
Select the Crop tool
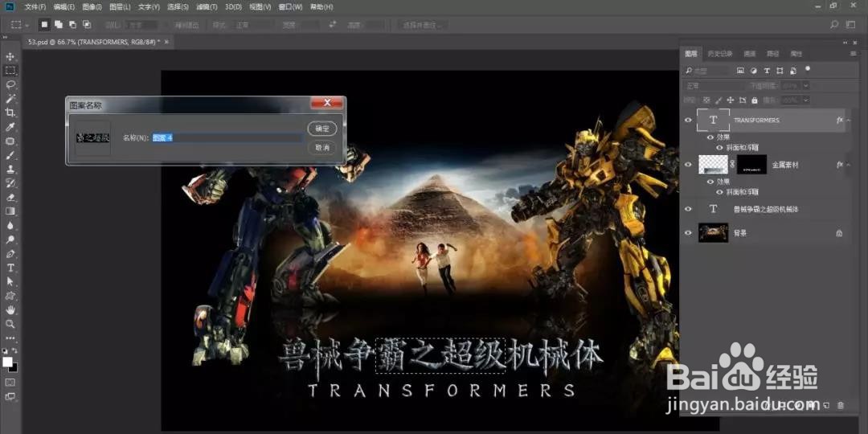pos(10,113)
